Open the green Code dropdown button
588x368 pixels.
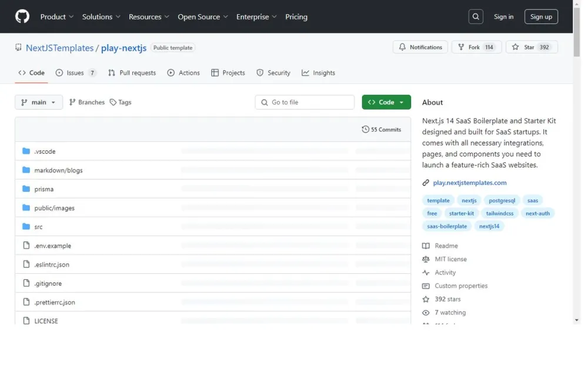(386, 102)
